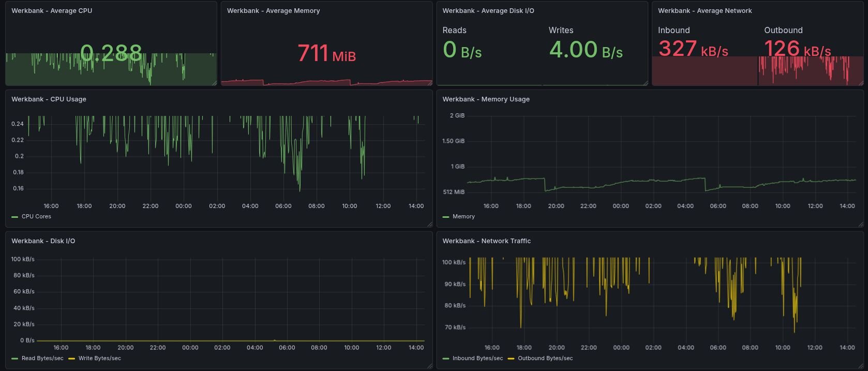
Task: Open the Werkbank - Average Disk I/O title menu
Action: pos(488,10)
